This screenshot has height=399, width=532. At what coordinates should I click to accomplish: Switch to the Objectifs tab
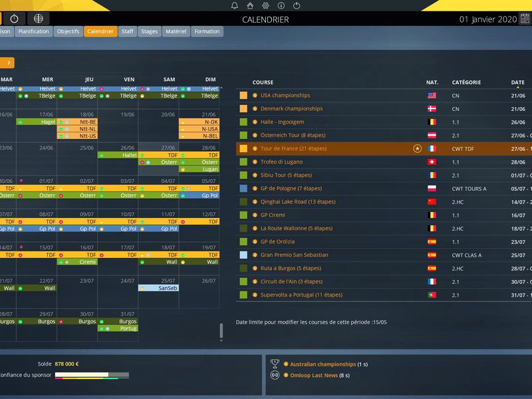(68, 31)
